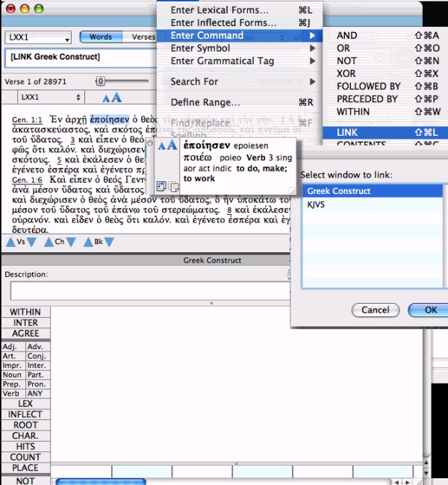Select OR command in submenu
Screen dimensions: 448x485
click(x=385, y=48)
